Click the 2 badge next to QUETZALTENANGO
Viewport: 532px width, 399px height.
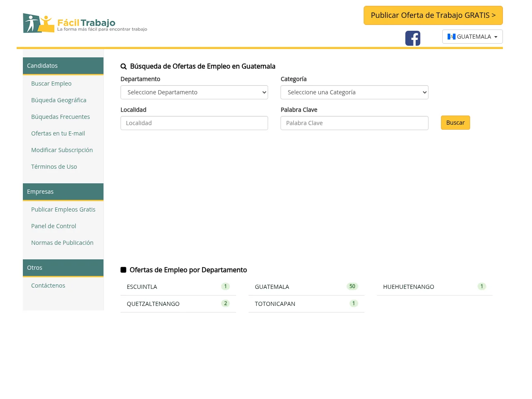click(226, 303)
